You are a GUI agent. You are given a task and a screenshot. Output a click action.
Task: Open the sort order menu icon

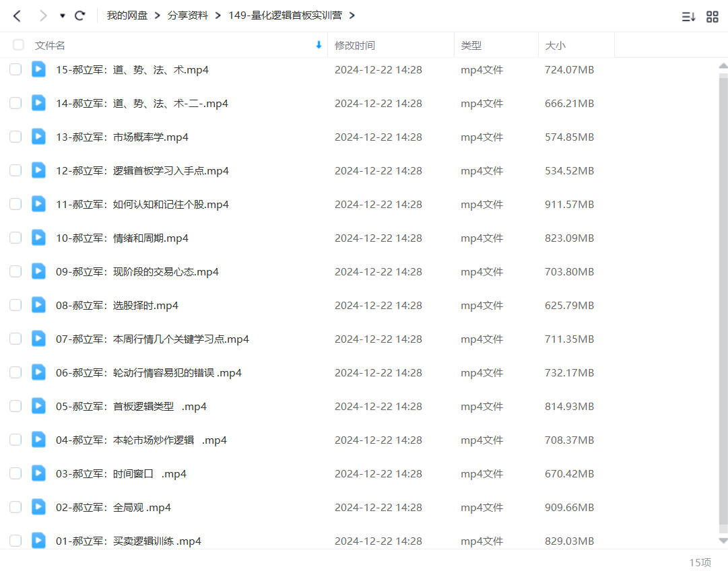pos(688,18)
